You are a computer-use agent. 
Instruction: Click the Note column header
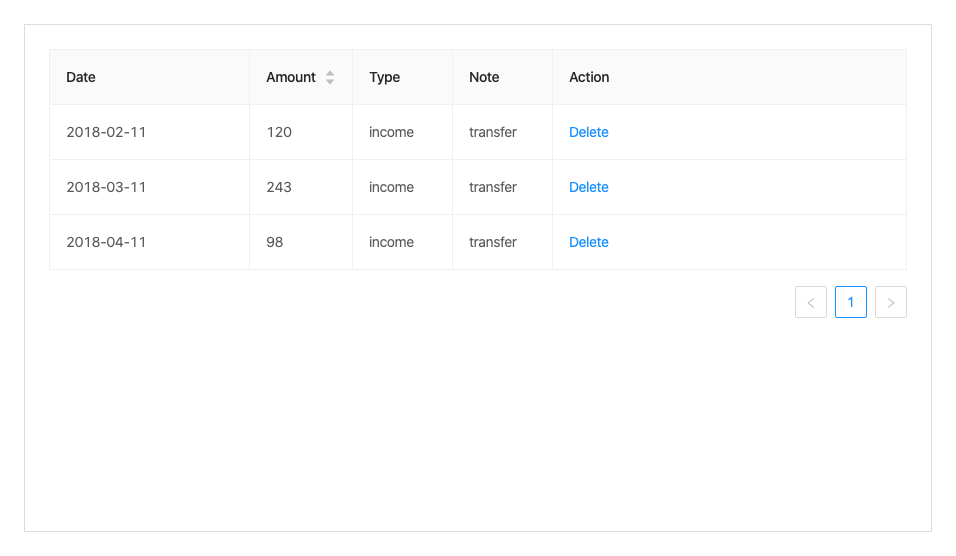click(484, 77)
